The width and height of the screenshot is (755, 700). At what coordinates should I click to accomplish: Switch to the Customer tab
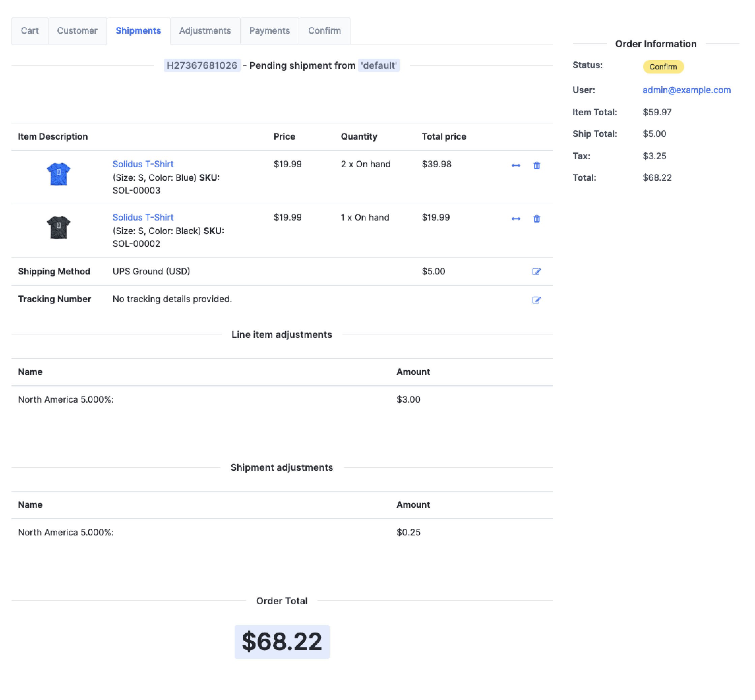point(77,31)
